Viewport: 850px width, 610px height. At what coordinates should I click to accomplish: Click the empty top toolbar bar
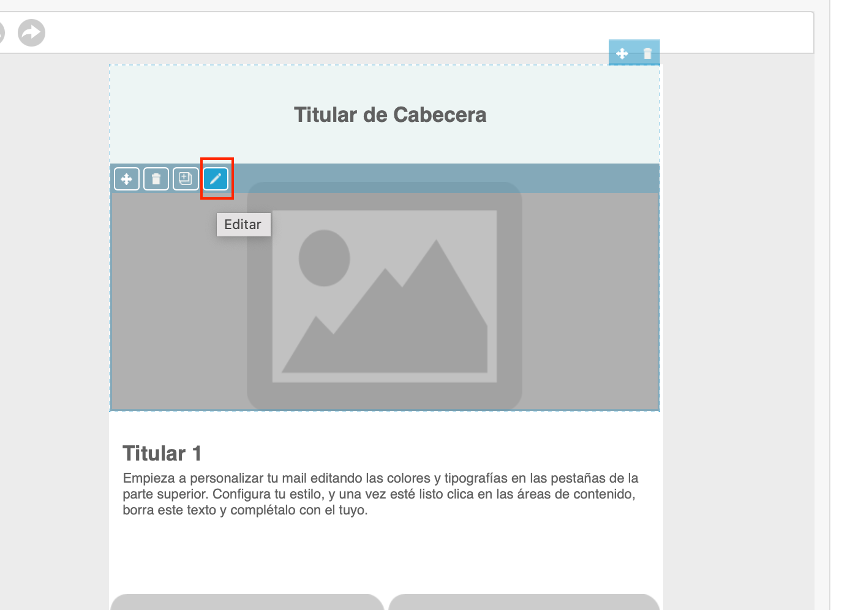[x=420, y=33]
